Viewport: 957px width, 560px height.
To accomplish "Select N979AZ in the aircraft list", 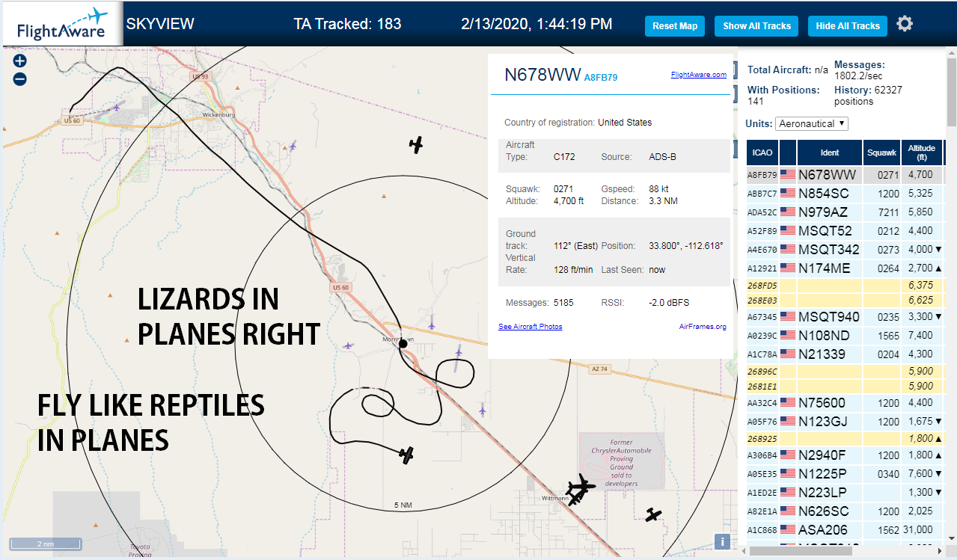I will (x=845, y=212).
